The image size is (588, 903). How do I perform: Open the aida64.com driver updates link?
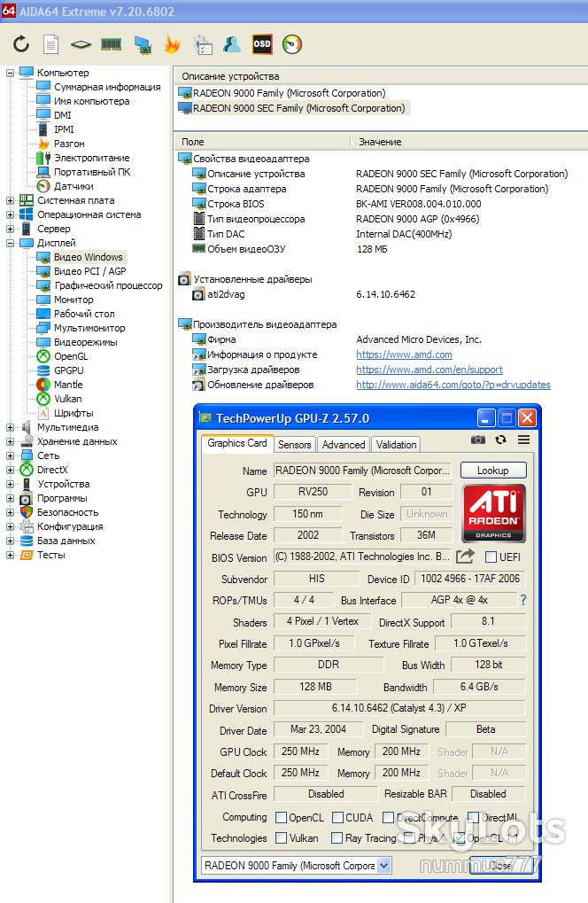pos(453,385)
